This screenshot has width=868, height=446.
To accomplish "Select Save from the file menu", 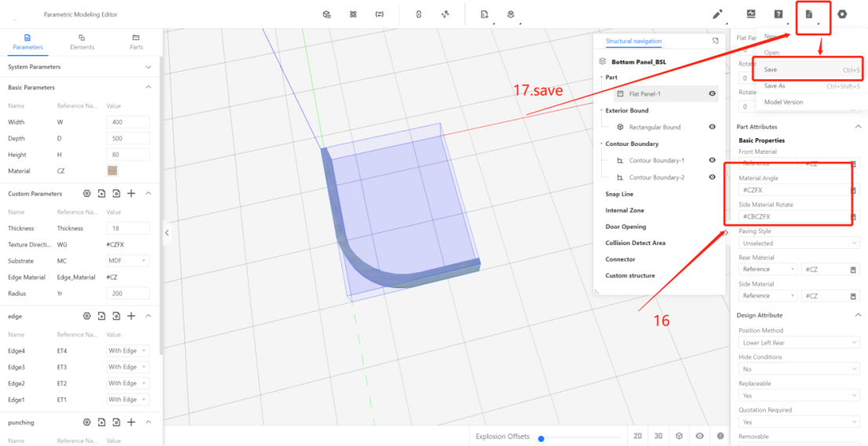I will coord(771,69).
